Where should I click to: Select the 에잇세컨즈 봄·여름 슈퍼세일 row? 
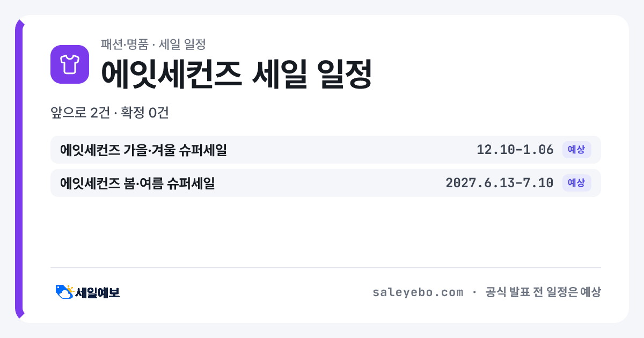326,183
